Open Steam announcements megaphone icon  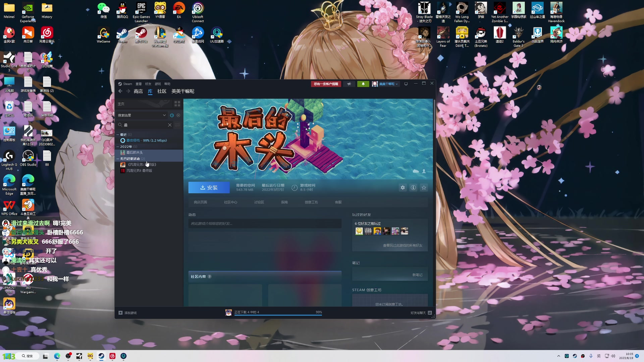[x=349, y=84]
